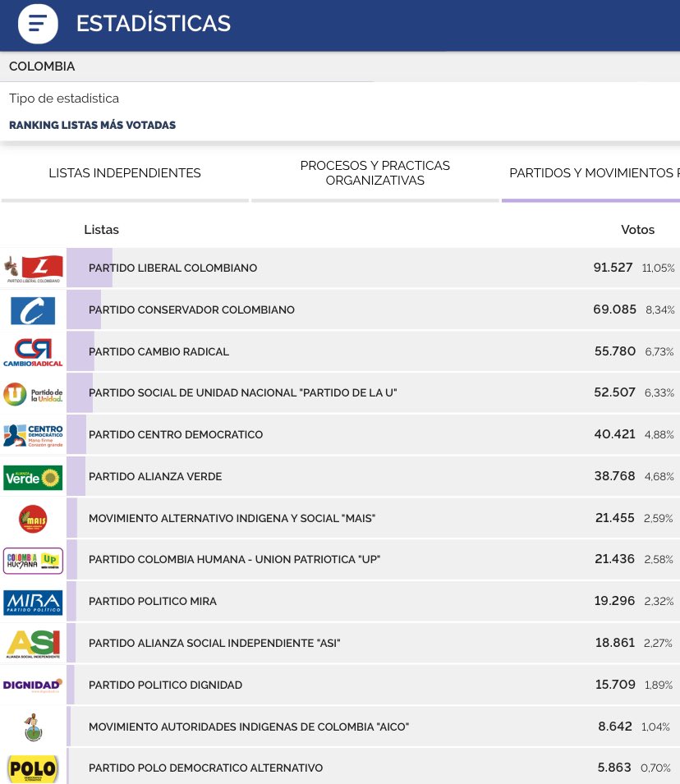Click the Alianza Verde logo
The image size is (680, 784).
33,478
